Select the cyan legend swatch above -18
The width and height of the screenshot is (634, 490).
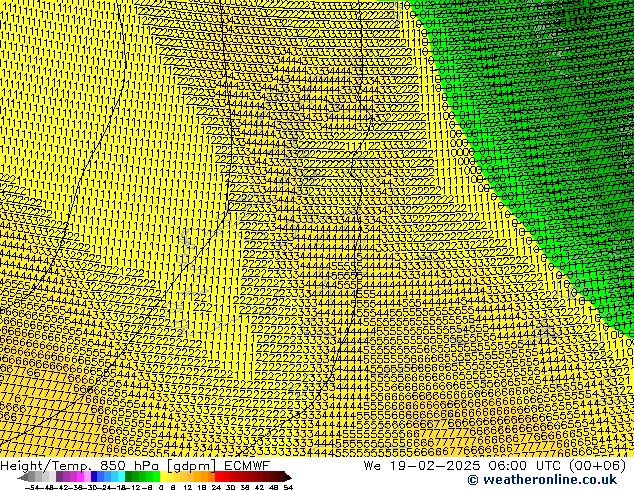122,477
